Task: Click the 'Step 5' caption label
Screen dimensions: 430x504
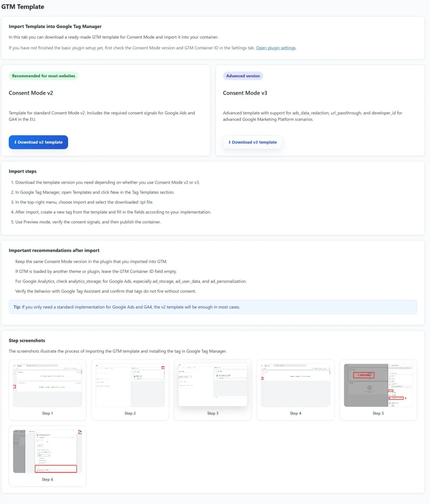Action: 378,413
